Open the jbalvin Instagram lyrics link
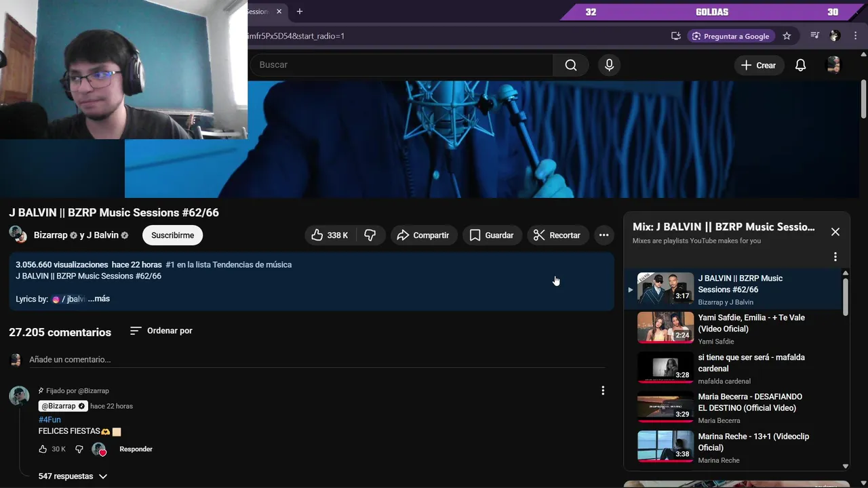This screenshot has width=868, height=488. [x=69, y=299]
